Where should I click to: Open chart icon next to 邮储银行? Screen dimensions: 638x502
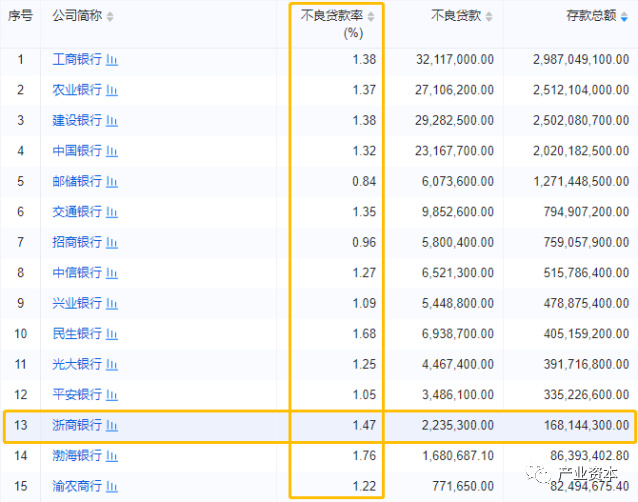pyautogui.click(x=112, y=182)
